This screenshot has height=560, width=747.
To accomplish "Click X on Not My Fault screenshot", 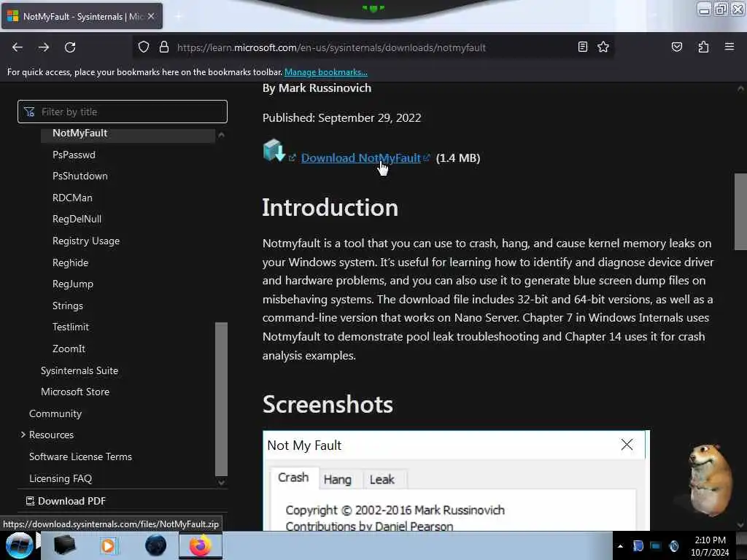I will click(x=627, y=444).
